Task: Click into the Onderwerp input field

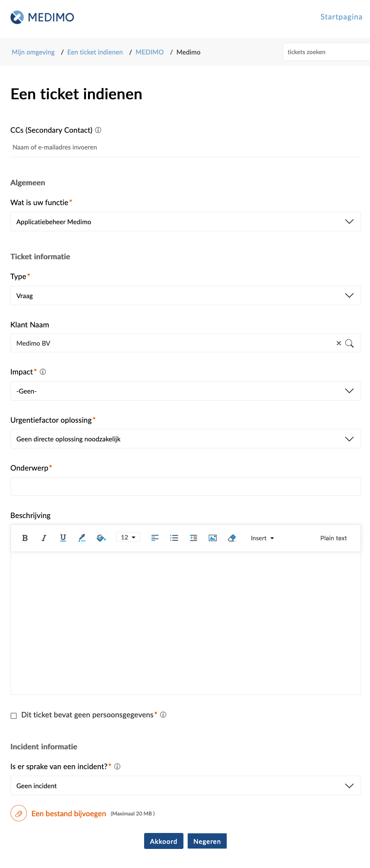Action: pos(185,487)
